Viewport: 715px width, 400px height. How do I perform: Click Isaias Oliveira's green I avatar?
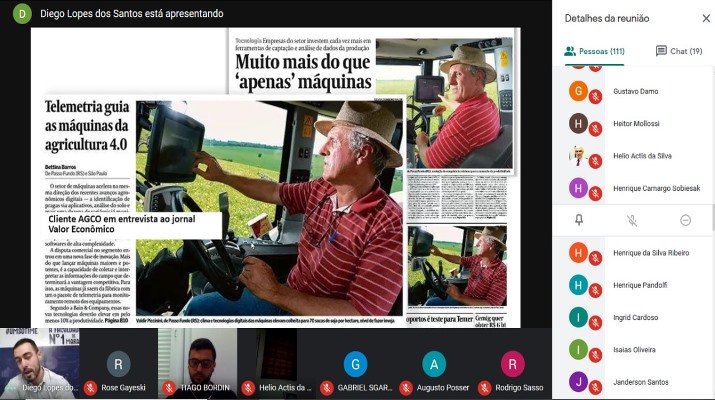point(578,350)
